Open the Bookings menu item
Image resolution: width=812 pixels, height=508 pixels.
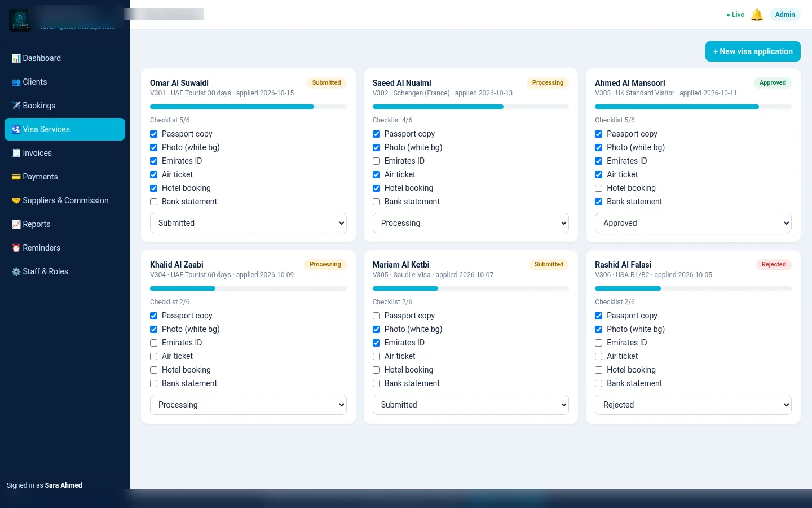click(65, 106)
